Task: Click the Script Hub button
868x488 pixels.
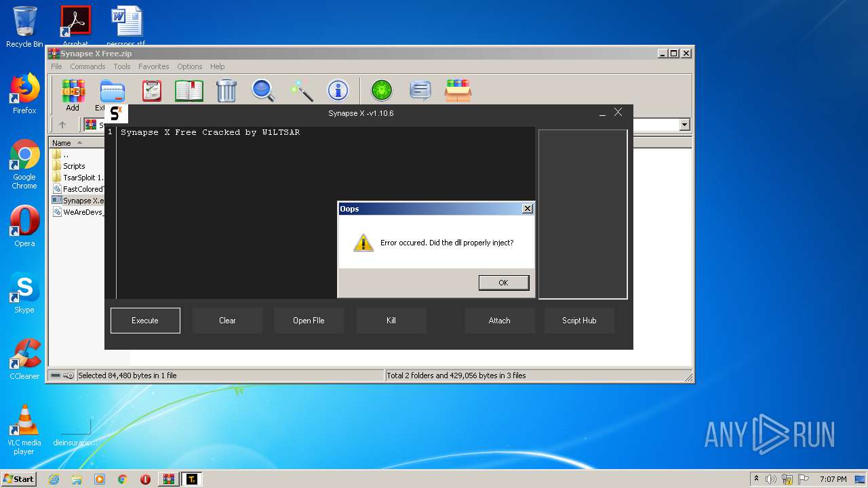Action: tap(579, 321)
